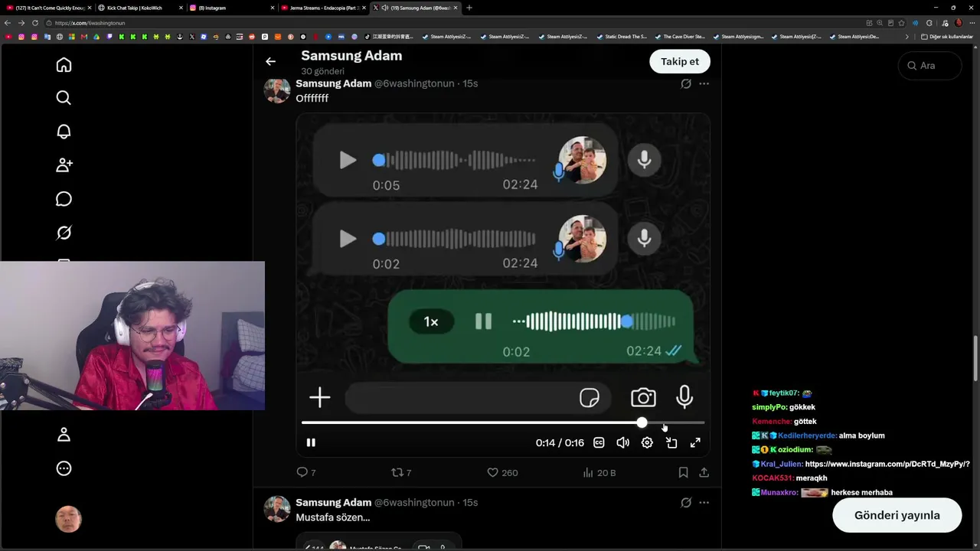Viewport: 980px width, 551px height.
Task: Open the browser profile avatar
Action: 959,23
